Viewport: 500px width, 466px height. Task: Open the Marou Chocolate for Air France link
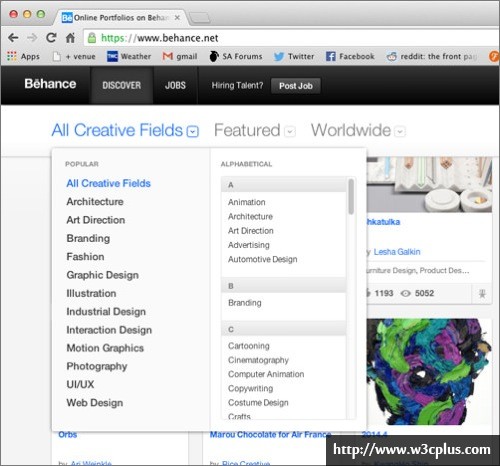click(x=270, y=435)
